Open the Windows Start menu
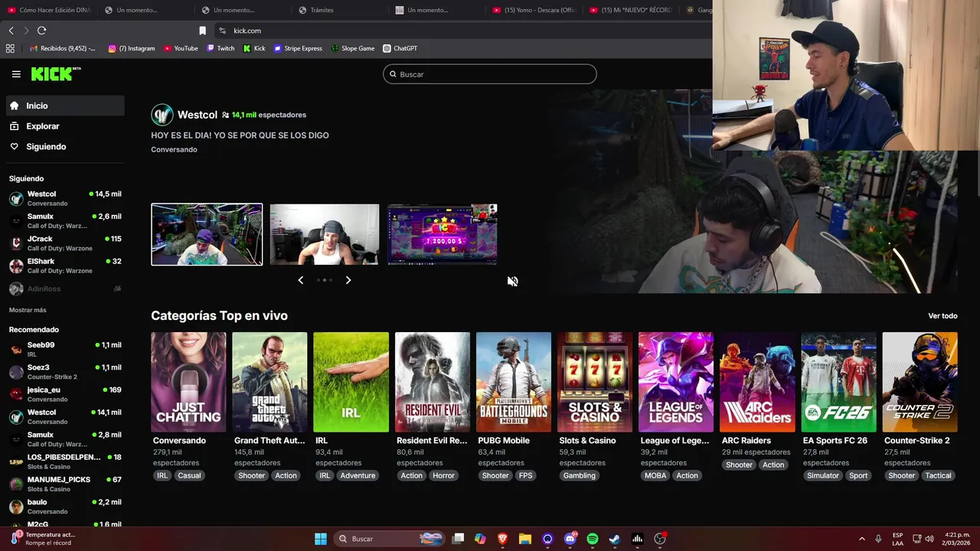The image size is (980, 551). [321, 539]
